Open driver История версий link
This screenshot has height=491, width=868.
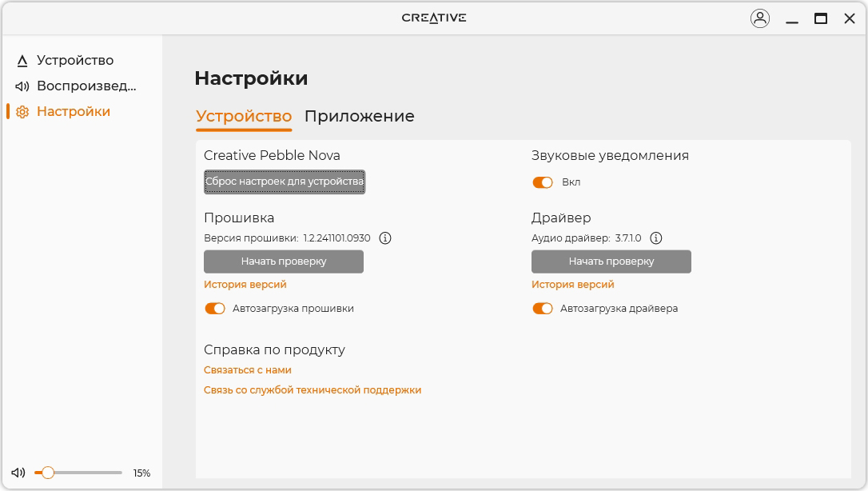572,285
